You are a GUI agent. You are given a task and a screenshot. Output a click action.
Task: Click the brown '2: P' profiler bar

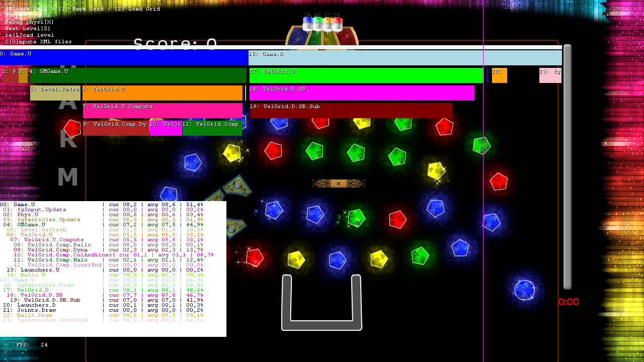(x=10, y=75)
